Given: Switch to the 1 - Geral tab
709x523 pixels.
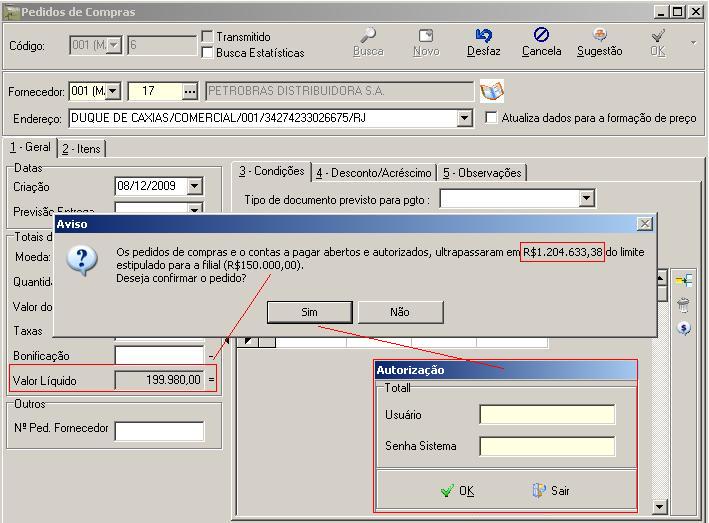Looking at the screenshot, I should click(x=31, y=147).
